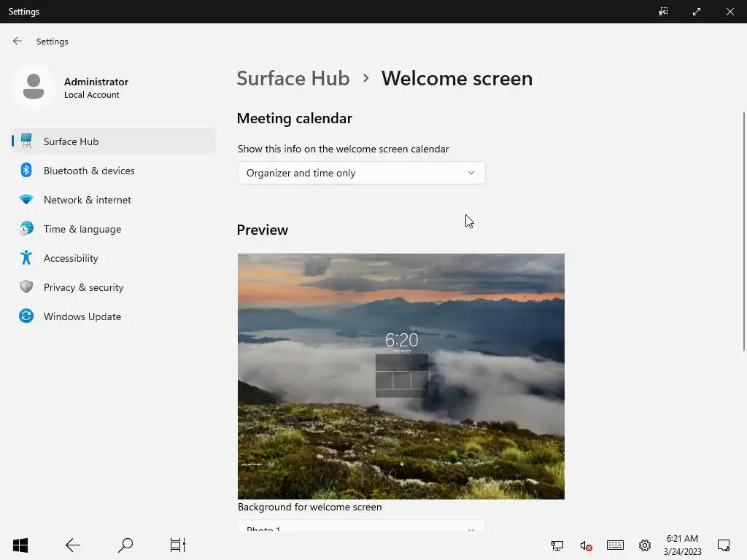Open the notification center icon
This screenshot has height=560, width=747.
(724, 545)
